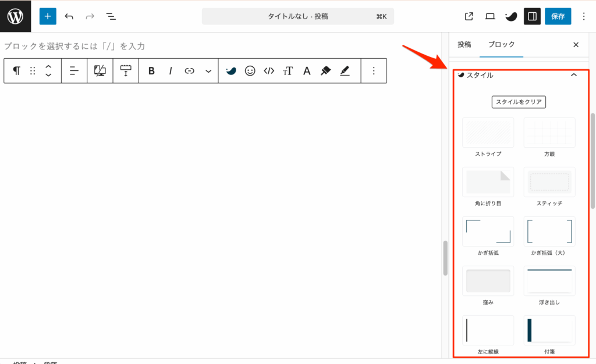
Task: Click the undo arrow icon
Action: [69, 16]
